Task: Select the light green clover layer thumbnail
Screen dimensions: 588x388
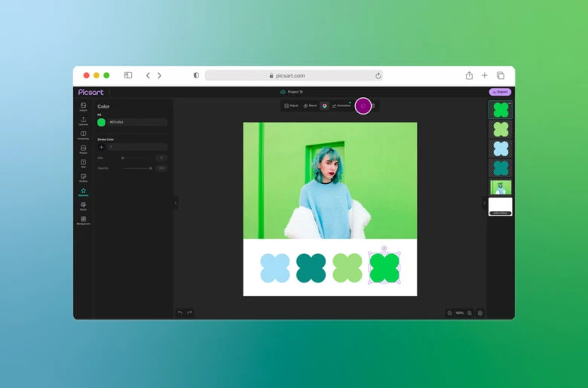Action: pyautogui.click(x=501, y=130)
